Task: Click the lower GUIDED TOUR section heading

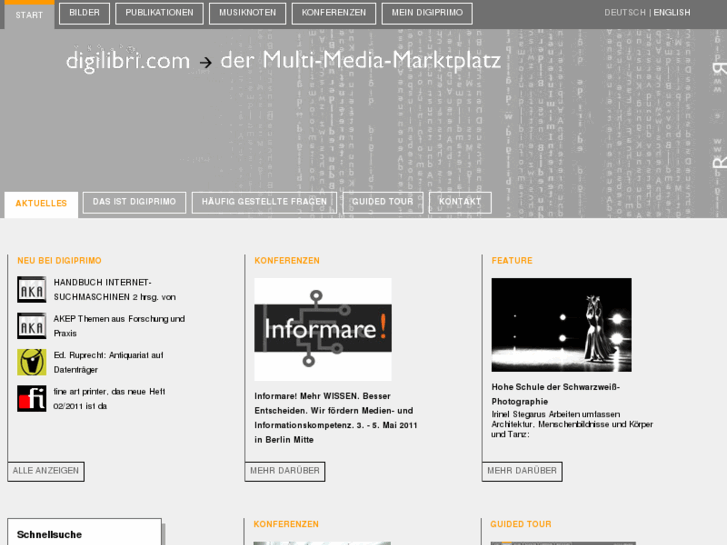Action: [521, 524]
